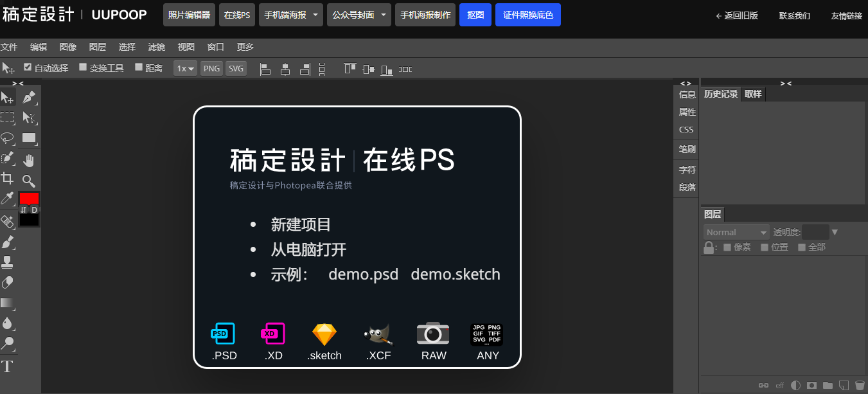
Task: Uncheck the 自动选择 checkbox
Action: pos(28,67)
